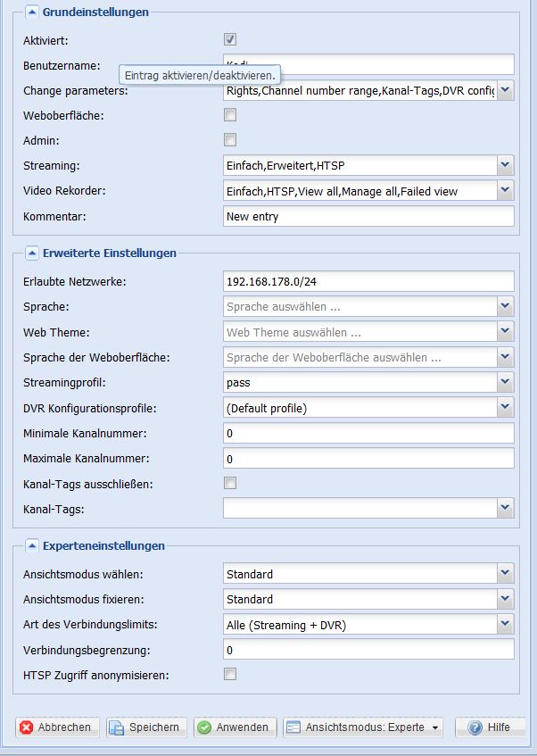Open the Video Rekorder dropdown arrow
Screen dimensions: 537x756
click(505, 190)
